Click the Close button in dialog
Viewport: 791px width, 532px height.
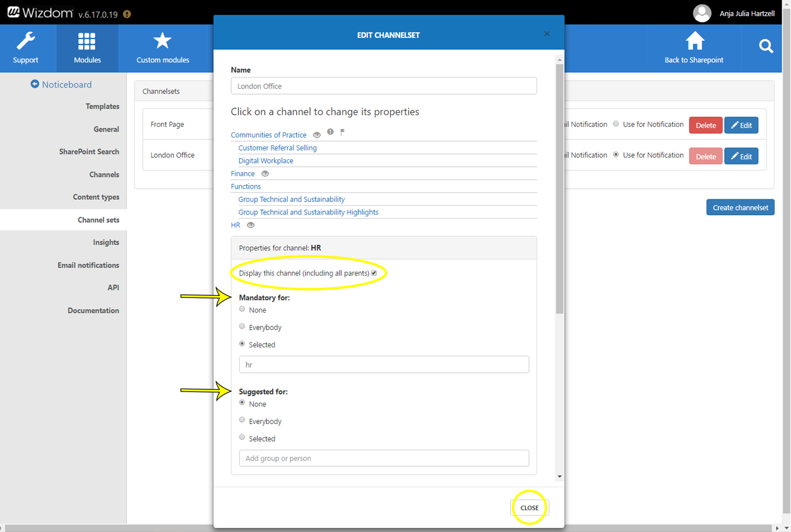(529, 507)
